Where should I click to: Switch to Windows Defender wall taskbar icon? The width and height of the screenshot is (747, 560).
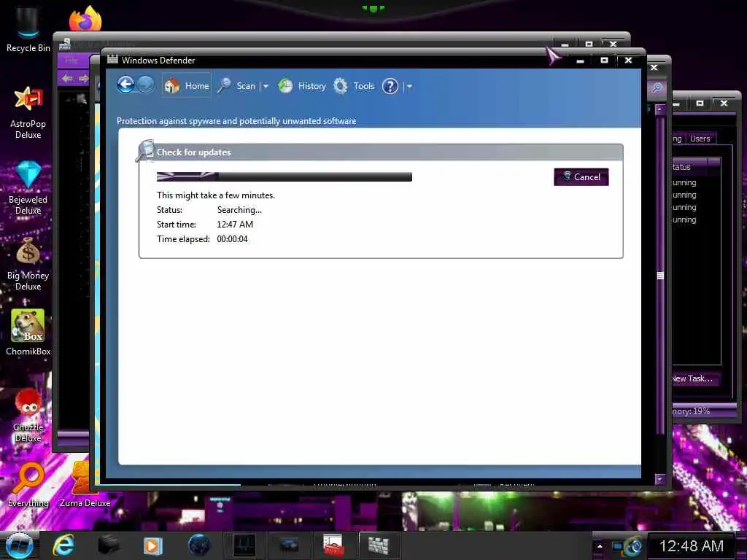pyautogui.click(x=379, y=545)
